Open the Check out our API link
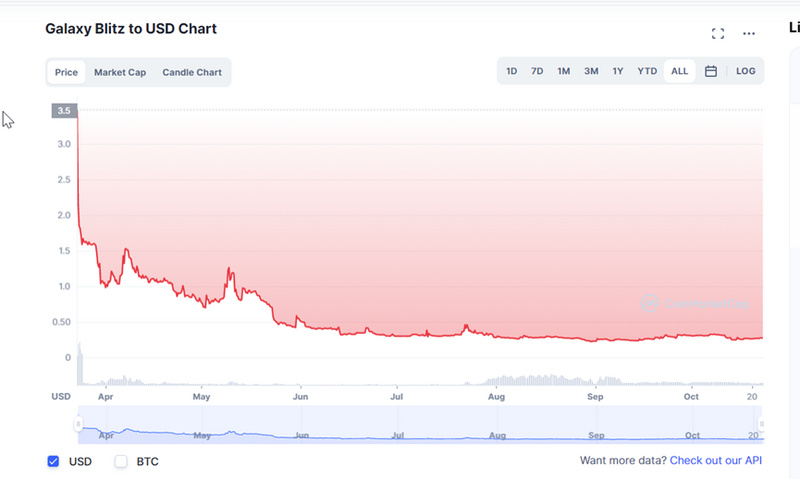The width and height of the screenshot is (800, 479). click(x=715, y=460)
